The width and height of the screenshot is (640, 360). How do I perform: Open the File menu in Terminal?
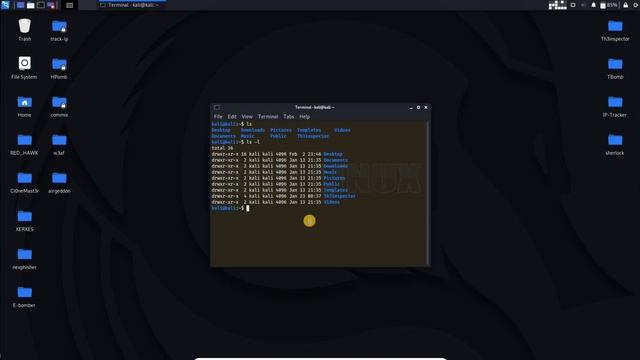tap(218, 117)
